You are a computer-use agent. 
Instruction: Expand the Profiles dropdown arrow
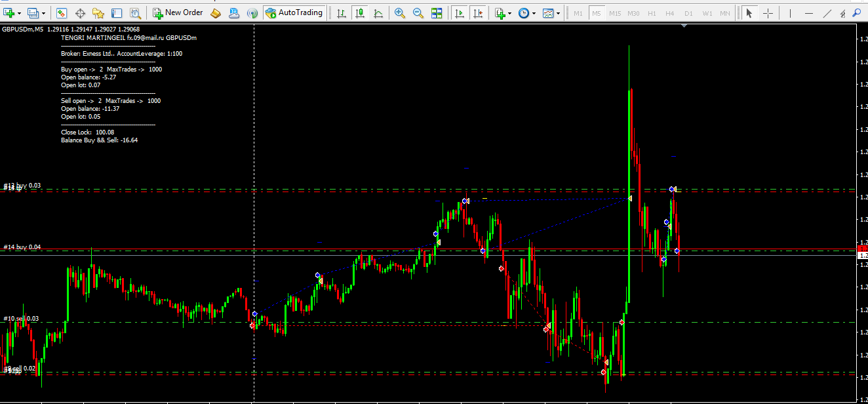pyautogui.click(x=43, y=13)
